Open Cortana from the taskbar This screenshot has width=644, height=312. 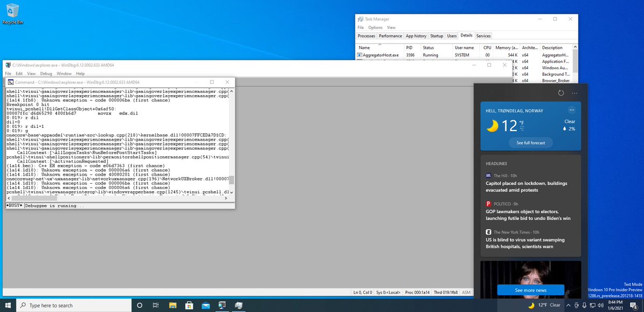pos(140,305)
